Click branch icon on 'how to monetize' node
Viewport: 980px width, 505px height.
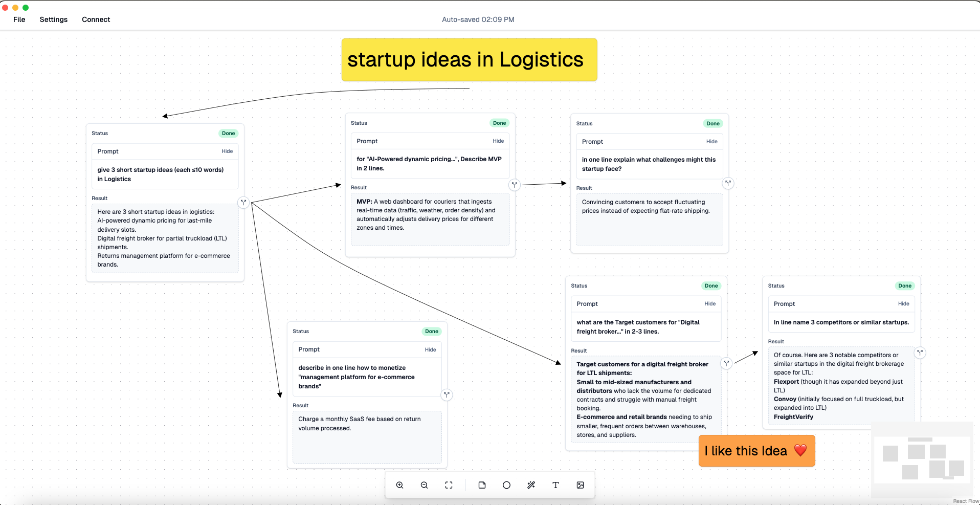pyautogui.click(x=447, y=394)
